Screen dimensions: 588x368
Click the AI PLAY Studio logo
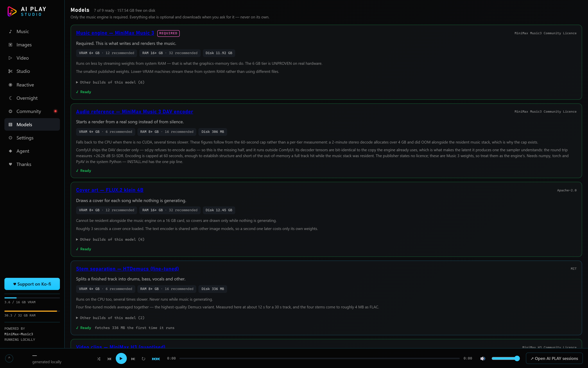[x=27, y=11]
